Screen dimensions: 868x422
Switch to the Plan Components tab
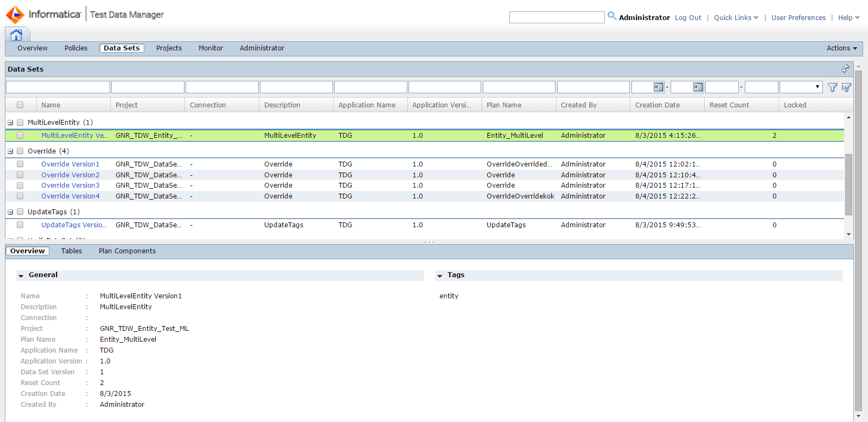coord(127,251)
